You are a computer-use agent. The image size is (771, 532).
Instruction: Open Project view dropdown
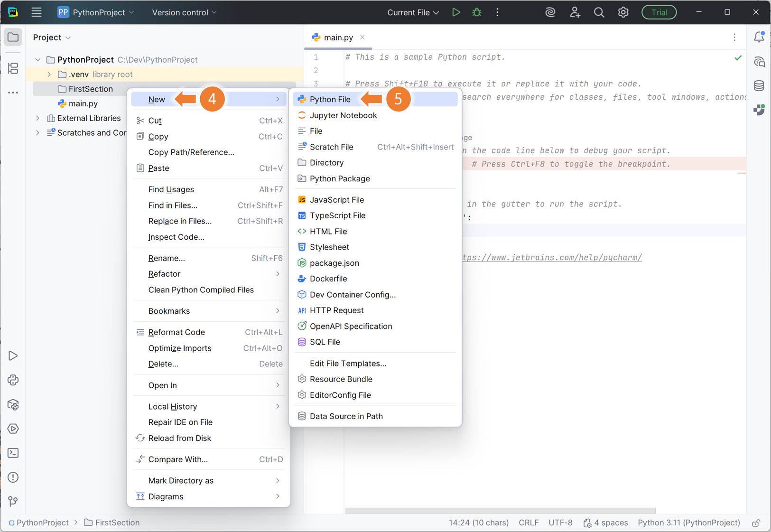[52, 37]
